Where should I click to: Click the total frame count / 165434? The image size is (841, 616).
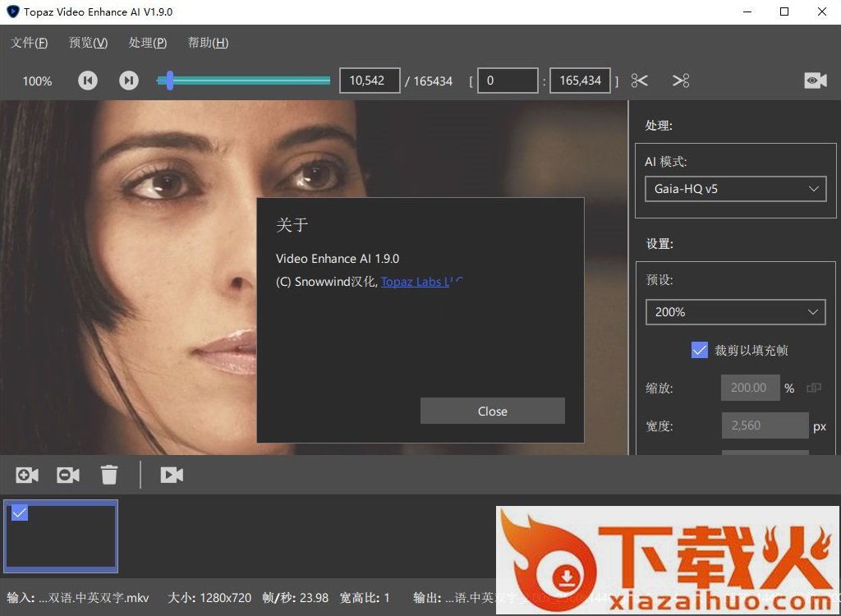pos(429,81)
